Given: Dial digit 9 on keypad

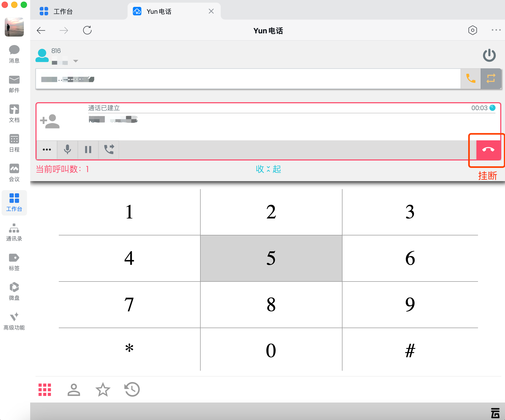Looking at the screenshot, I should click(x=410, y=305).
